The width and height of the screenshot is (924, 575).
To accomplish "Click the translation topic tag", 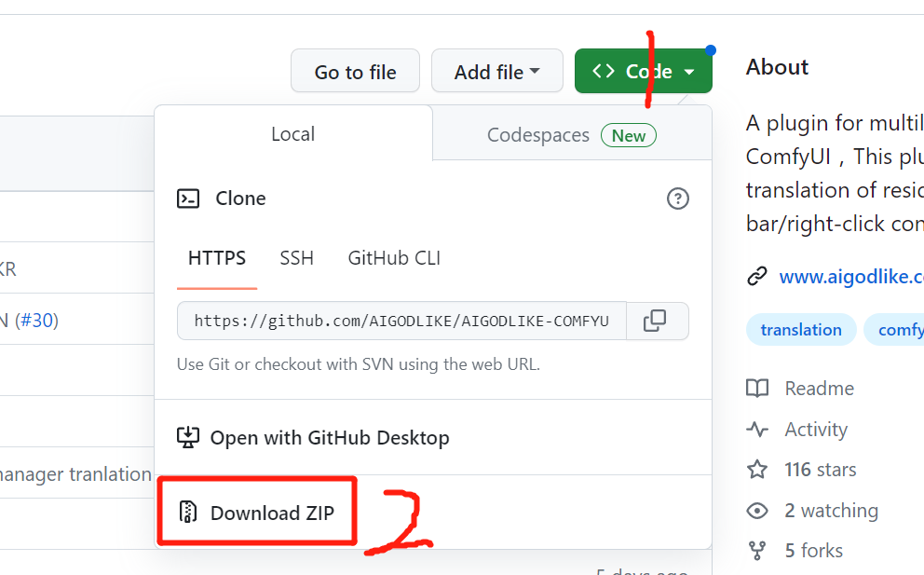I will pyautogui.click(x=801, y=330).
